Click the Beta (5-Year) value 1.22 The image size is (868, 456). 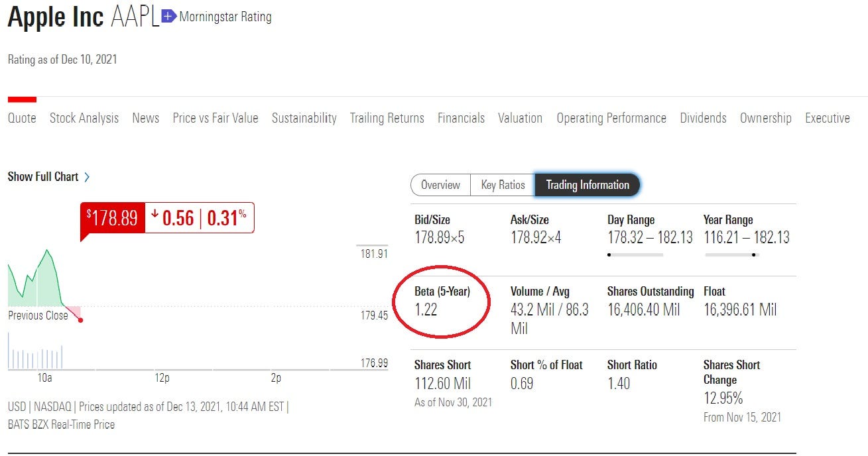pos(426,310)
